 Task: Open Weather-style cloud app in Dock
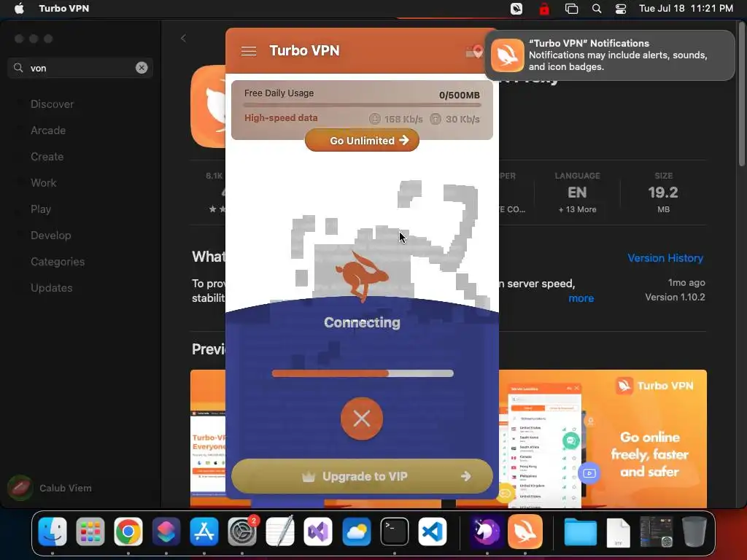pos(356,532)
